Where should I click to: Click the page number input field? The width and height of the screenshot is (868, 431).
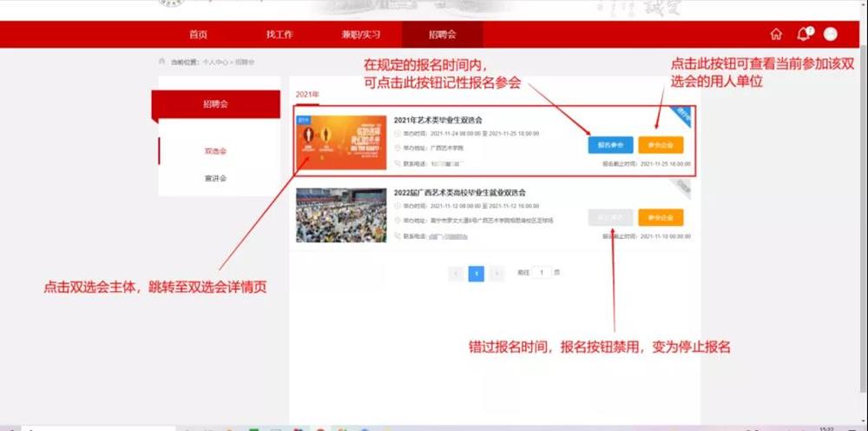point(542,273)
